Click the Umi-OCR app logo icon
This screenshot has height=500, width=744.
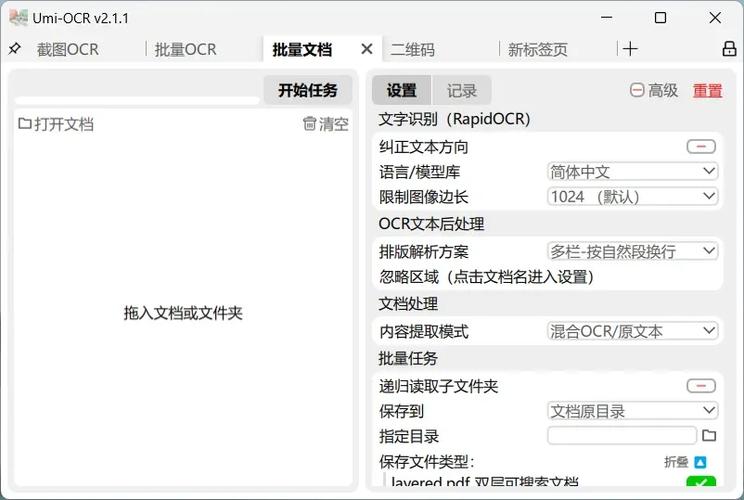[x=18, y=18]
